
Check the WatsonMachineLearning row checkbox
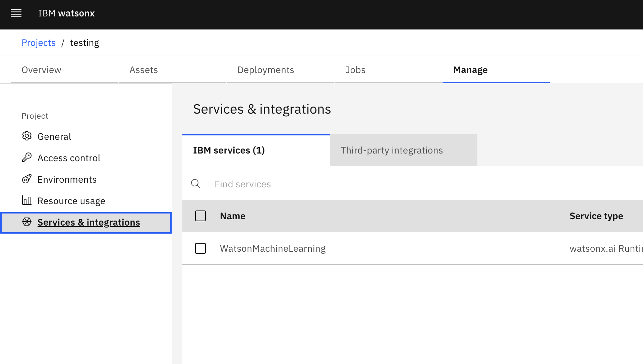click(200, 248)
